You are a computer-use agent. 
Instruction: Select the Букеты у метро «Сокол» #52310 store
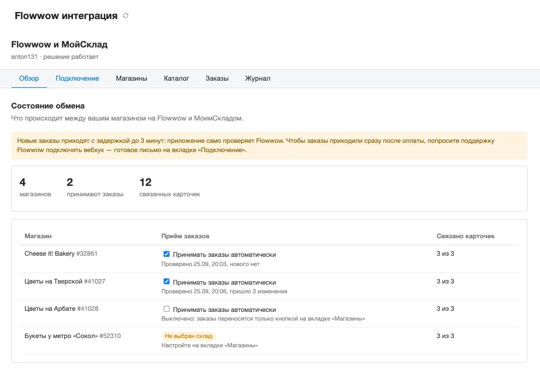[73, 336]
